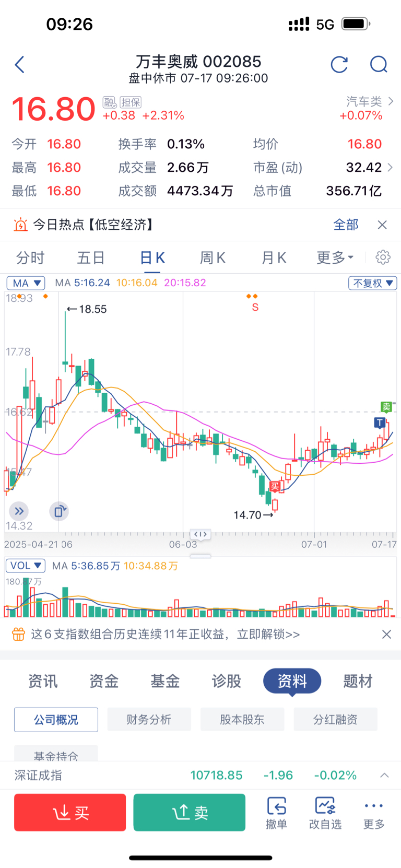Image resolution: width=401 pixels, height=868 pixels.
Task: Select 股本股东 sub-tab
Action: click(x=242, y=720)
